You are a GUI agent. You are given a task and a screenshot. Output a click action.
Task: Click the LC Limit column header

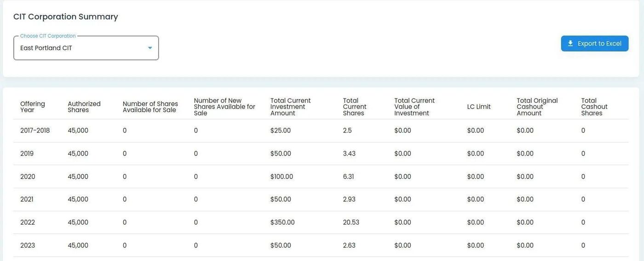click(x=478, y=107)
